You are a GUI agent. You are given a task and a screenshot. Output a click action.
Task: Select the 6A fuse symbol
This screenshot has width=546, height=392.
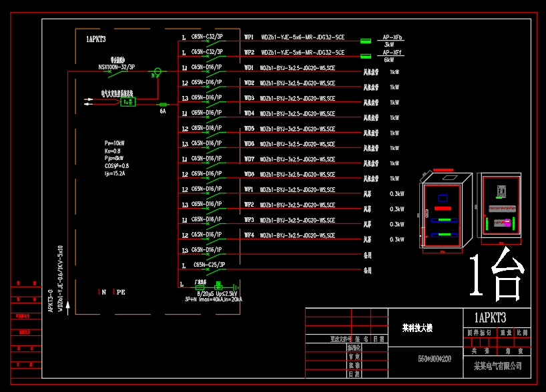(x=163, y=105)
